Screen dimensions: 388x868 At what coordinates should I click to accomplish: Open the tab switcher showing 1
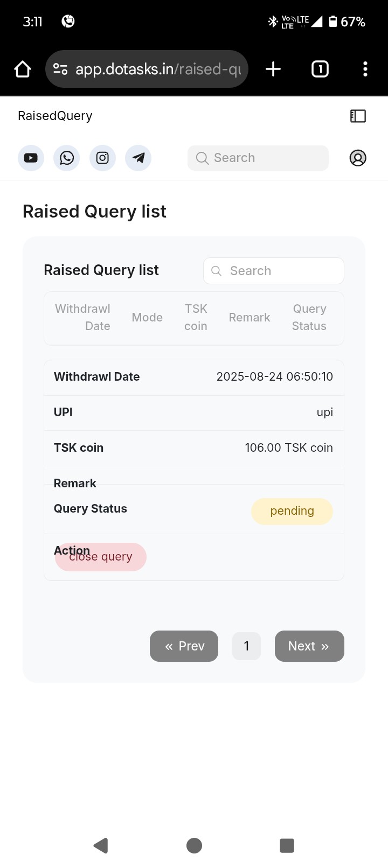[320, 69]
